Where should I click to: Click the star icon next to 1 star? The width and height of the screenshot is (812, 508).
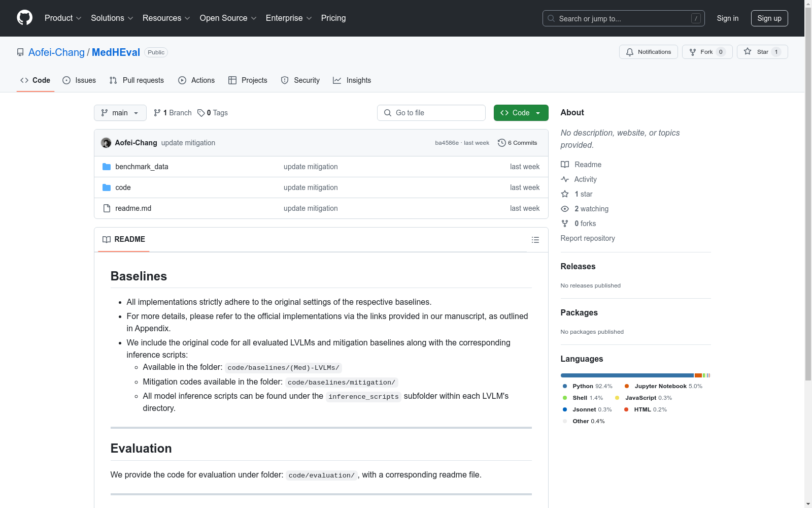[x=565, y=194]
